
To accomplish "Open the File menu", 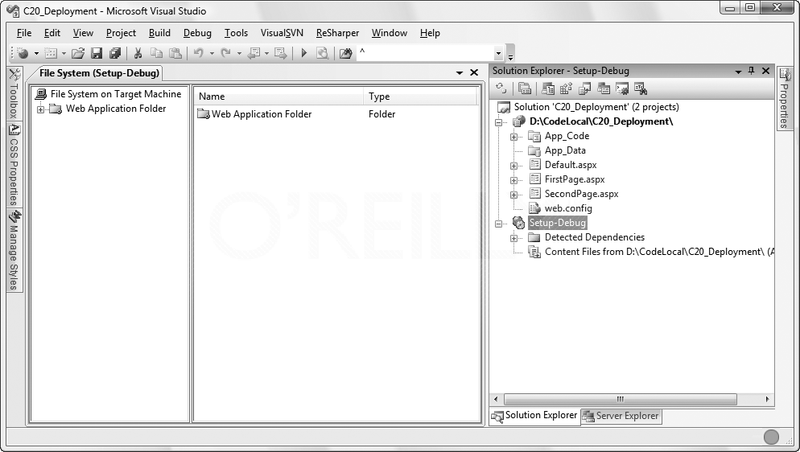I will 24,33.
